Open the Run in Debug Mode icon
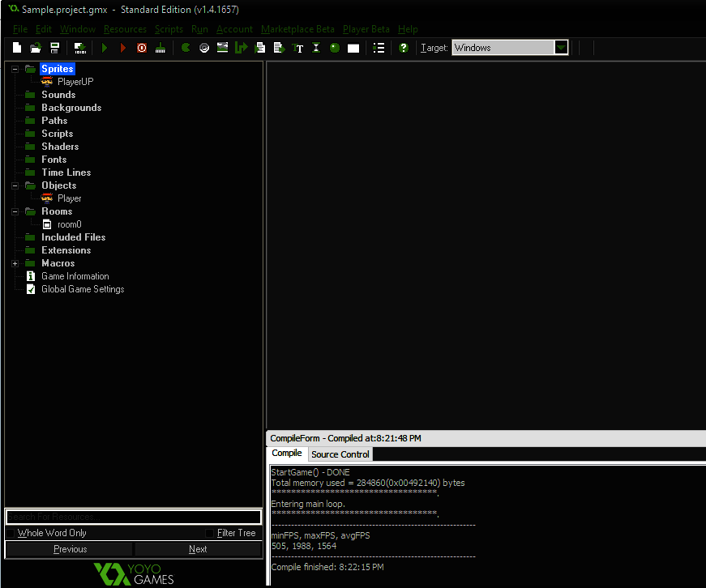Viewport: 706px width, 588px height. click(x=123, y=47)
